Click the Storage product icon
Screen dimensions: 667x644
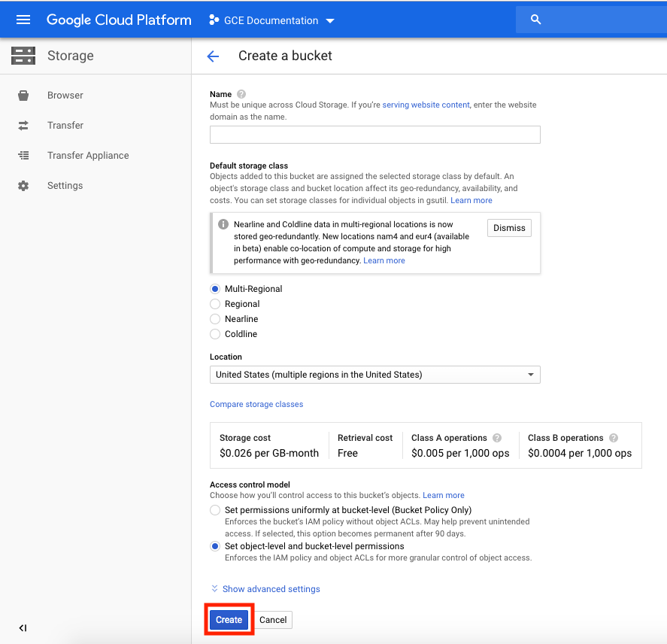click(x=23, y=56)
